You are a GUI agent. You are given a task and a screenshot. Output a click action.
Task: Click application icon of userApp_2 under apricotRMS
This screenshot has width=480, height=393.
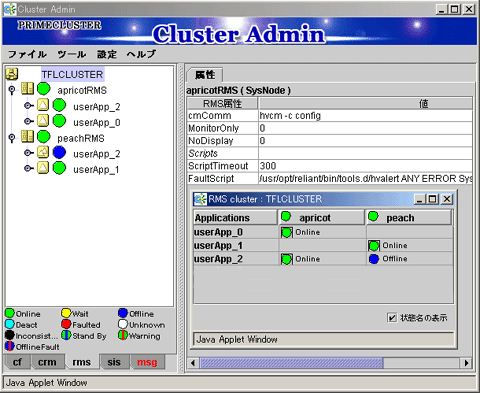(43, 105)
